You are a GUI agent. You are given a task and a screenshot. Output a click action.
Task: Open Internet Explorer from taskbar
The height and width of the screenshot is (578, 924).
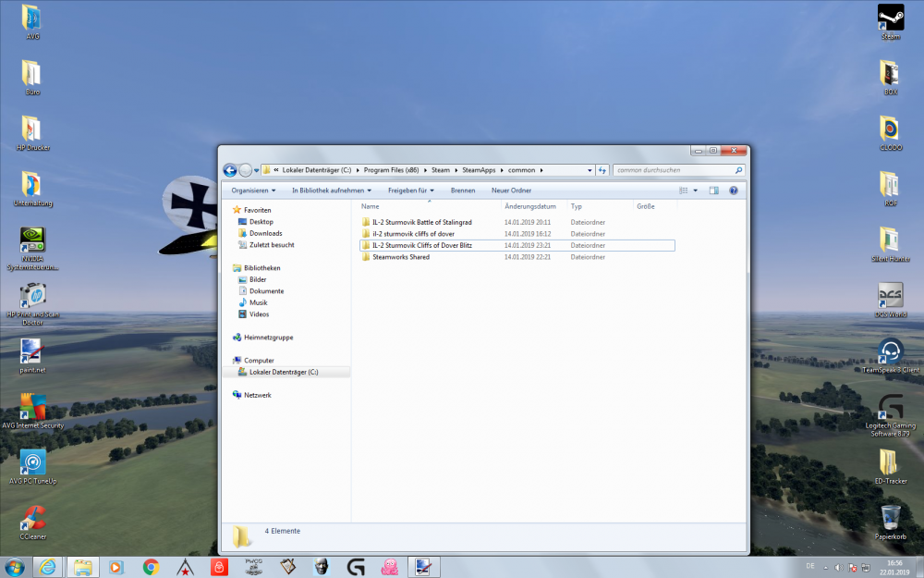48,568
